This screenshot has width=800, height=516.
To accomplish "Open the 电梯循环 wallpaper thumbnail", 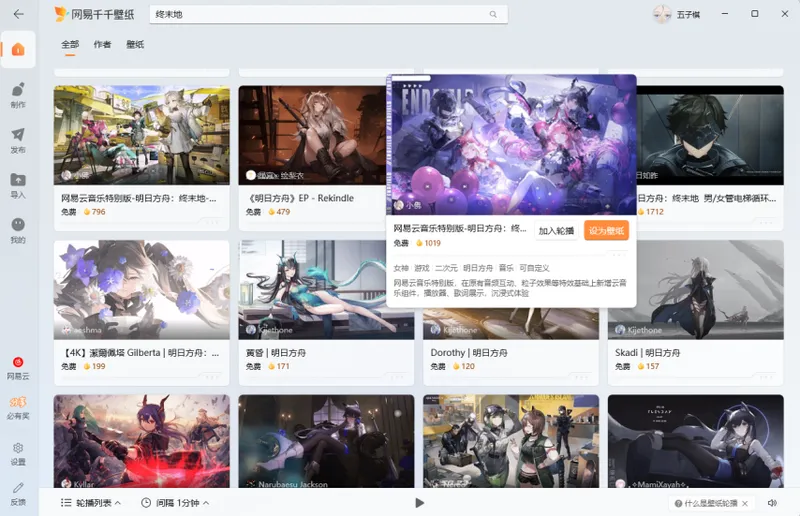I will pos(710,135).
